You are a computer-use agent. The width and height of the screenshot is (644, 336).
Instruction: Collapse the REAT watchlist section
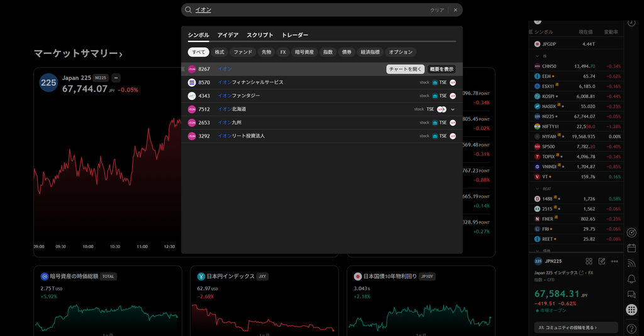(537, 188)
